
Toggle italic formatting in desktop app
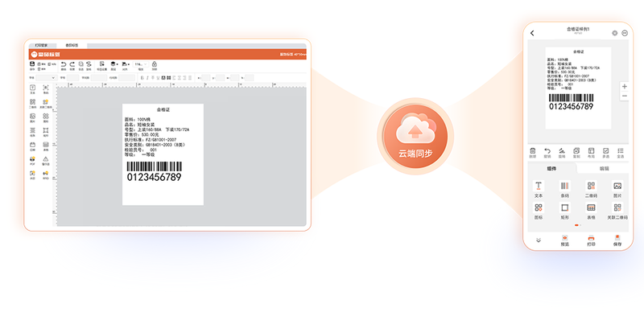(147, 77)
